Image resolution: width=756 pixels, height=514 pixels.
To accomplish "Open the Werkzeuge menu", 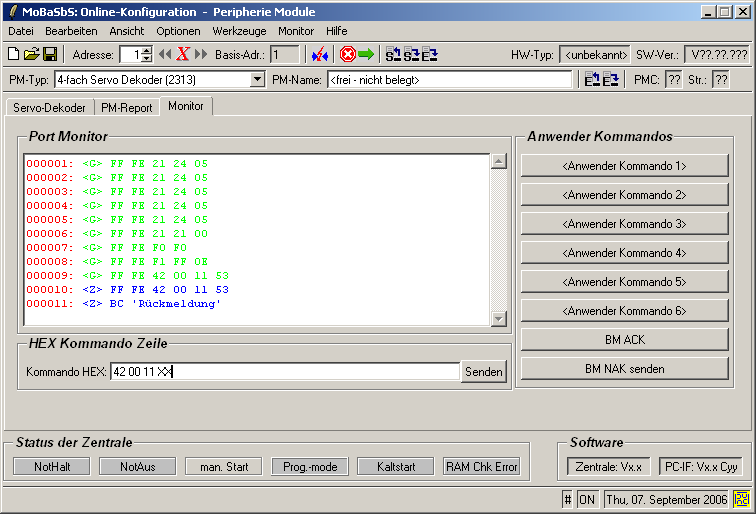I will click(x=239, y=31).
